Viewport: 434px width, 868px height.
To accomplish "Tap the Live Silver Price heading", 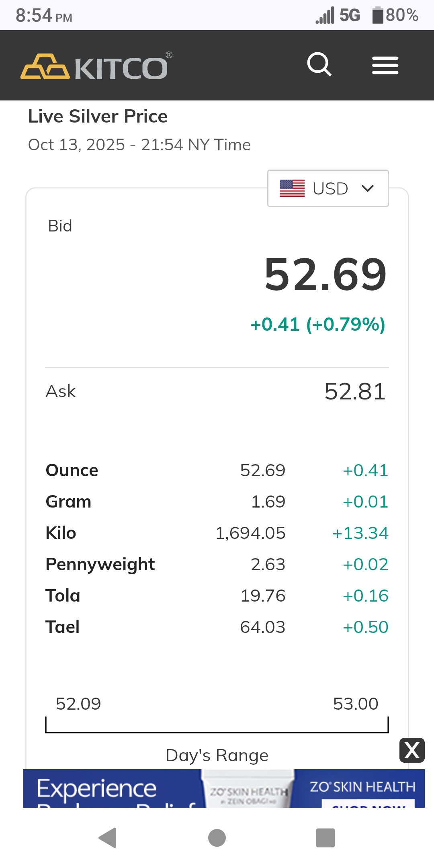I will click(98, 117).
